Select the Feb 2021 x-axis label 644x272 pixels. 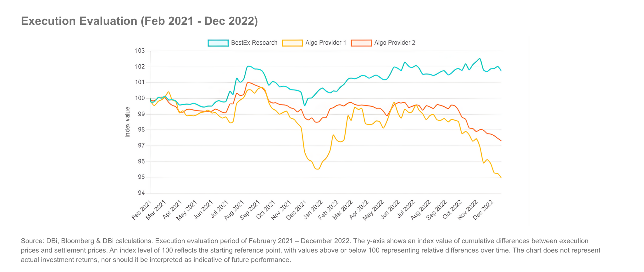point(142,210)
